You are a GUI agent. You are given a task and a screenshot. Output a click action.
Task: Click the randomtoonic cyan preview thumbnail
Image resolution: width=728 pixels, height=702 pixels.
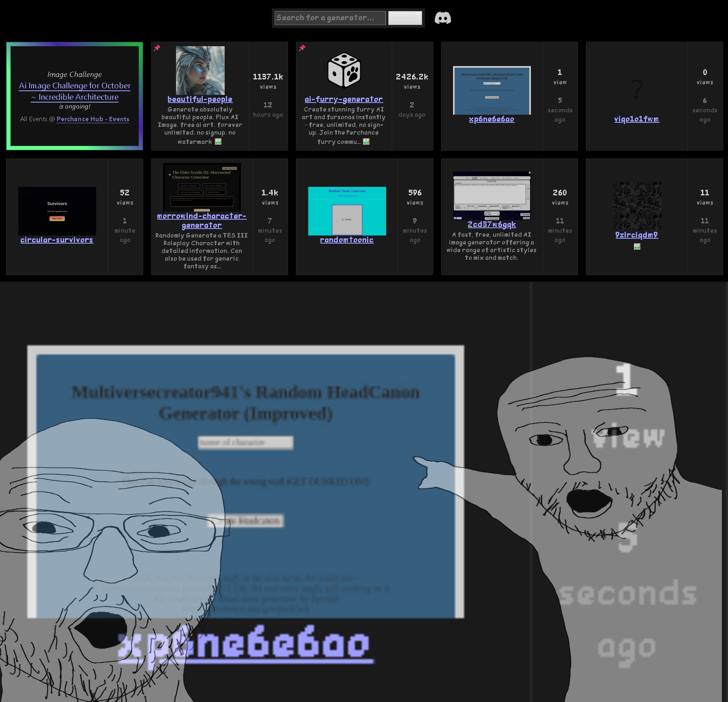click(347, 211)
